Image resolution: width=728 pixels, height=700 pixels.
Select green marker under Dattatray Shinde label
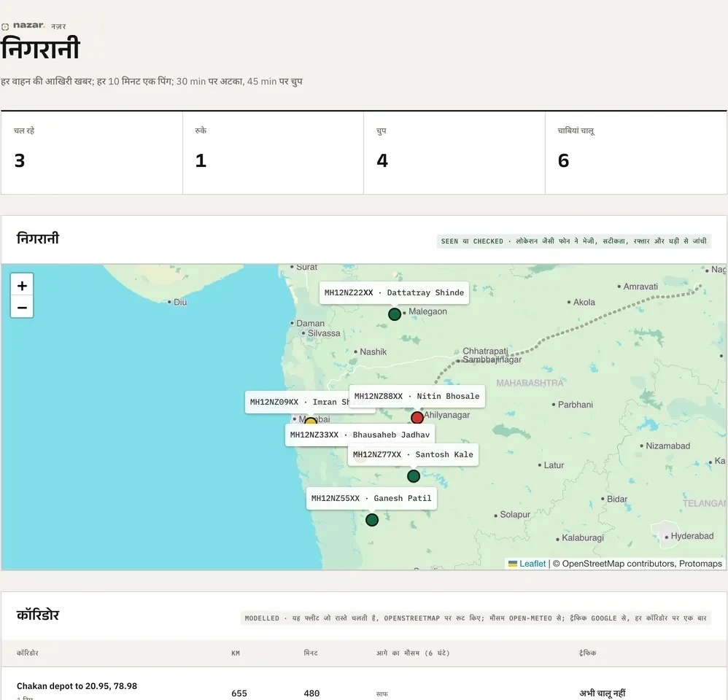click(x=395, y=314)
